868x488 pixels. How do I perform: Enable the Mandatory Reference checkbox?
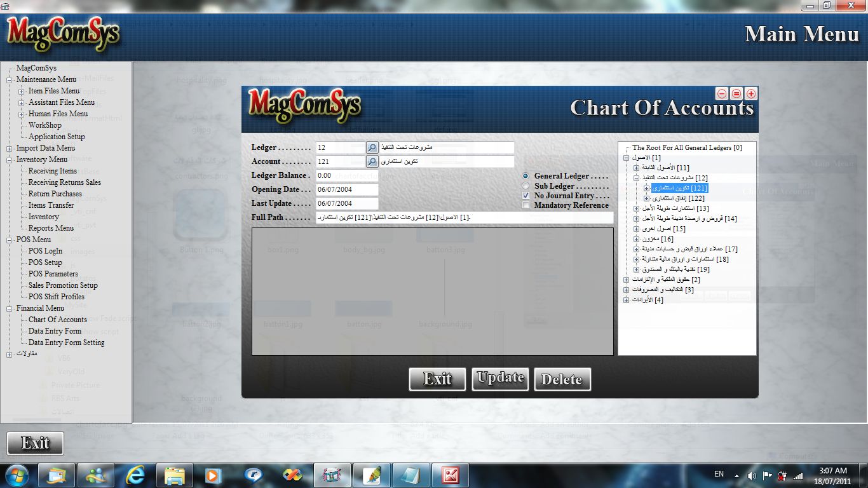click(526, 205)
